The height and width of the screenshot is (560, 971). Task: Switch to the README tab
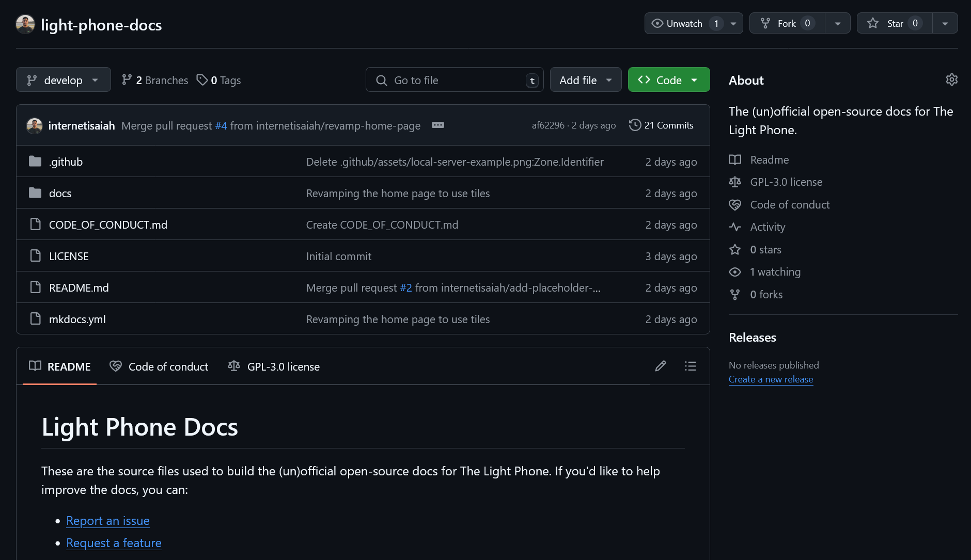coord(60,366)
